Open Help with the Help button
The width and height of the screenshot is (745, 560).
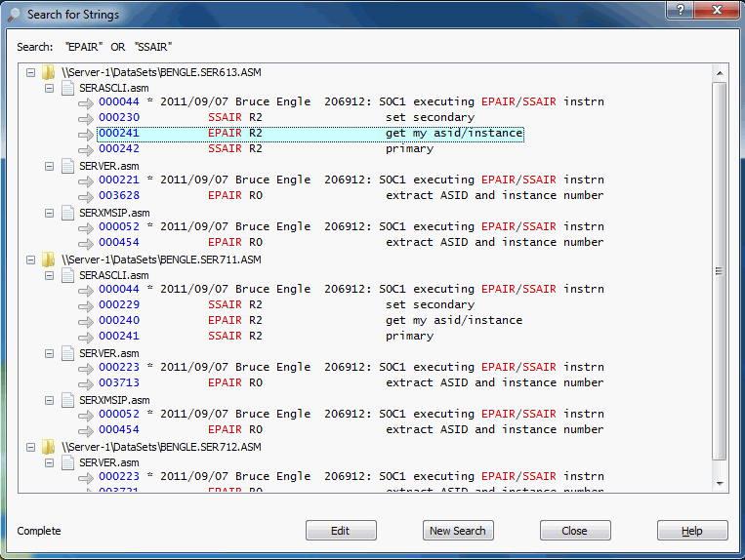[692, 530]
